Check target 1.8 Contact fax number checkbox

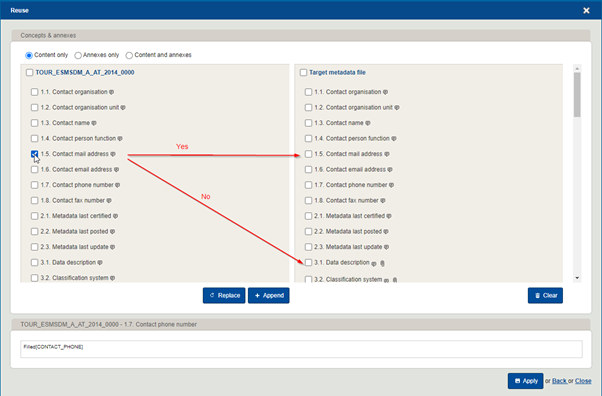(308, 200)
